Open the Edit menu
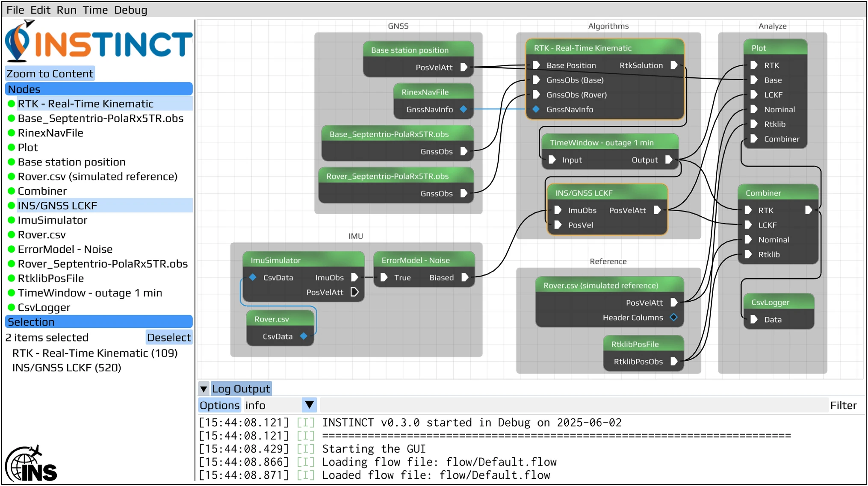This screenshot has width=868, height=486. (40, 9)
